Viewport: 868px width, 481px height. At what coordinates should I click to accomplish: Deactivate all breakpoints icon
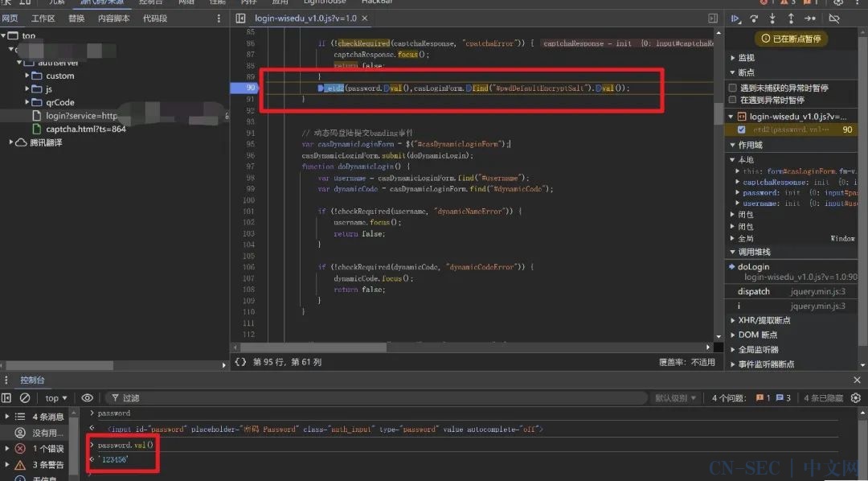[x=833, y=18]
